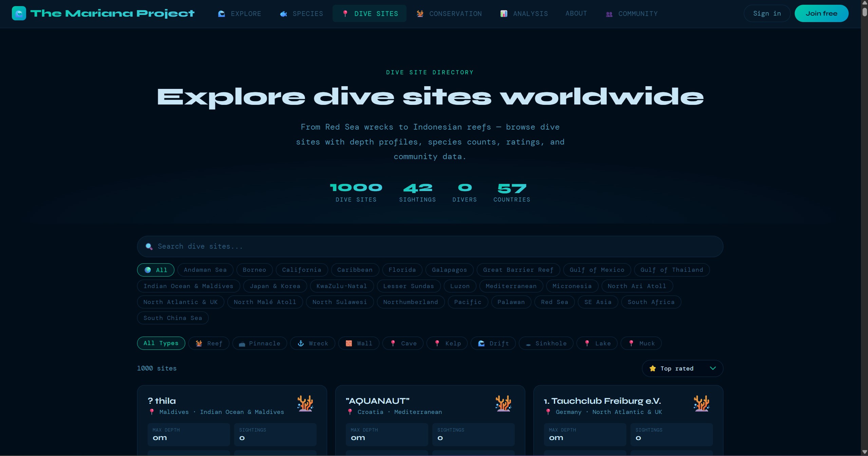Viewport: 868px width, 456px height.
Task: Select the whale Explore icon in navigation
Action: coord(222,14)
